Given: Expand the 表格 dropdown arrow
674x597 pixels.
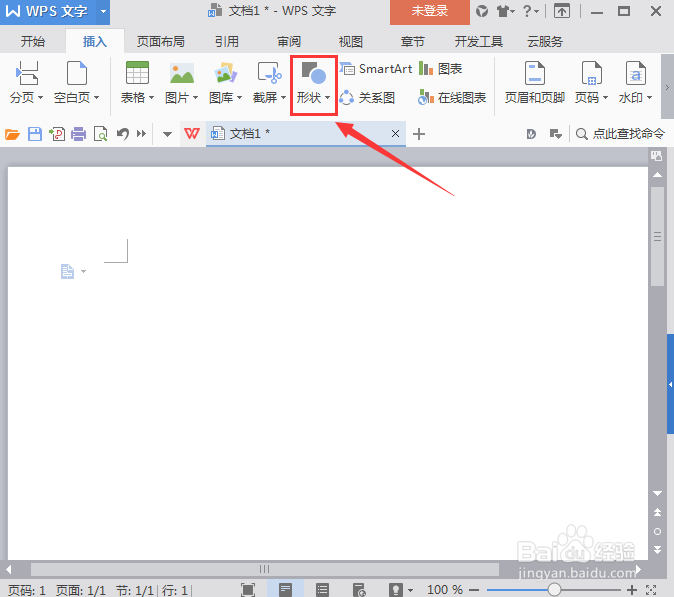Looking at the screenshot, I should 151,98.
